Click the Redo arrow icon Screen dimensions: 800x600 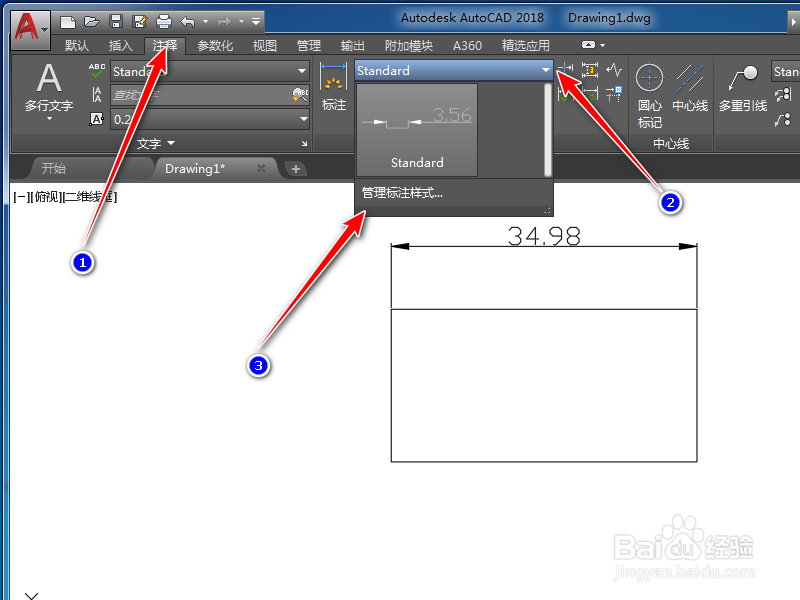(224, 21)
